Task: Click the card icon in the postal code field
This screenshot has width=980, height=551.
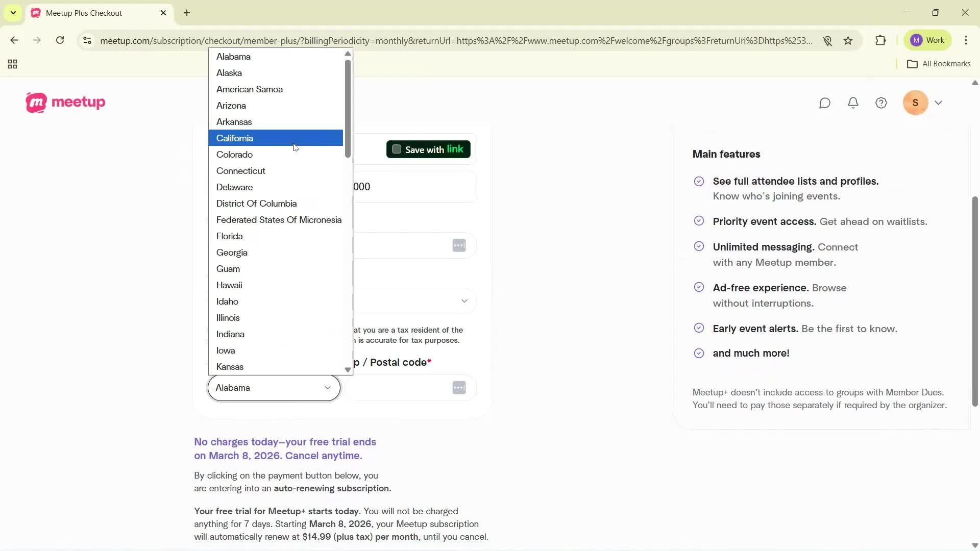Action: pos(459,388)
